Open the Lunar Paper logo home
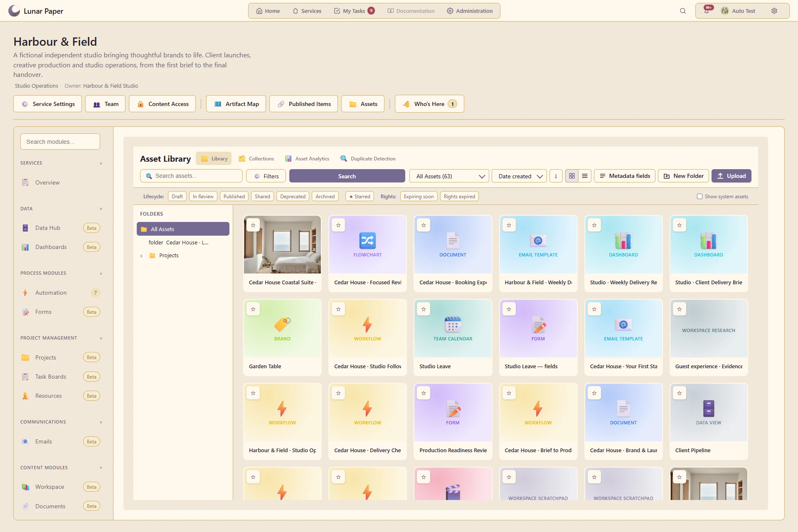Image resolution: width=798 pixels, height=532 pixels. 36,11
